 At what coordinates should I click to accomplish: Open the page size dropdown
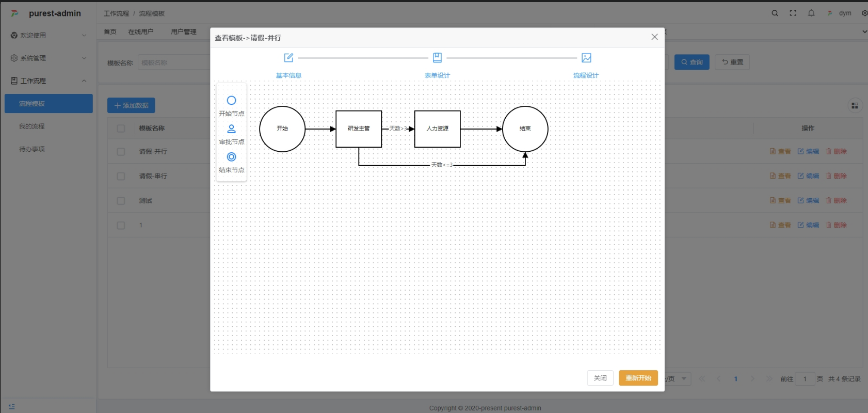678,378
